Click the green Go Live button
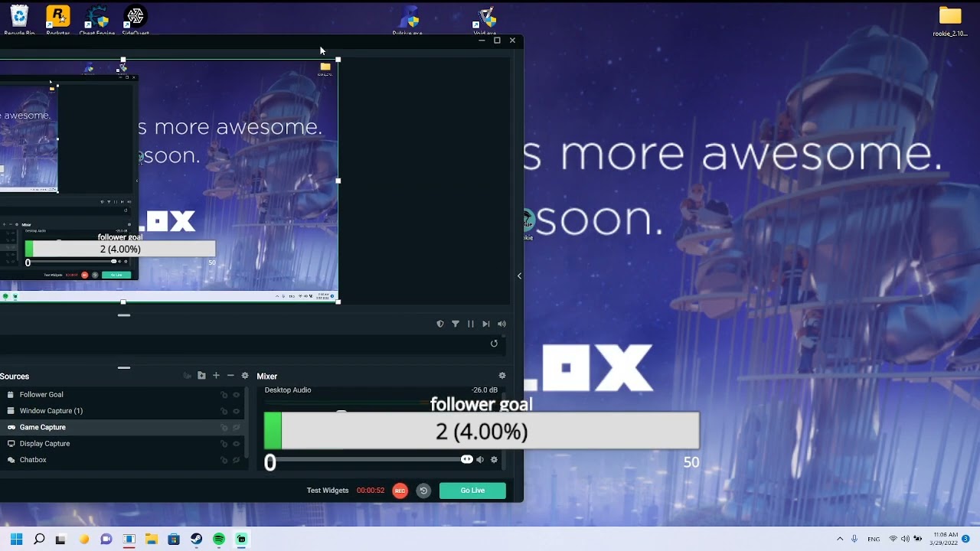980x551 pixels. tap(472, 491)
